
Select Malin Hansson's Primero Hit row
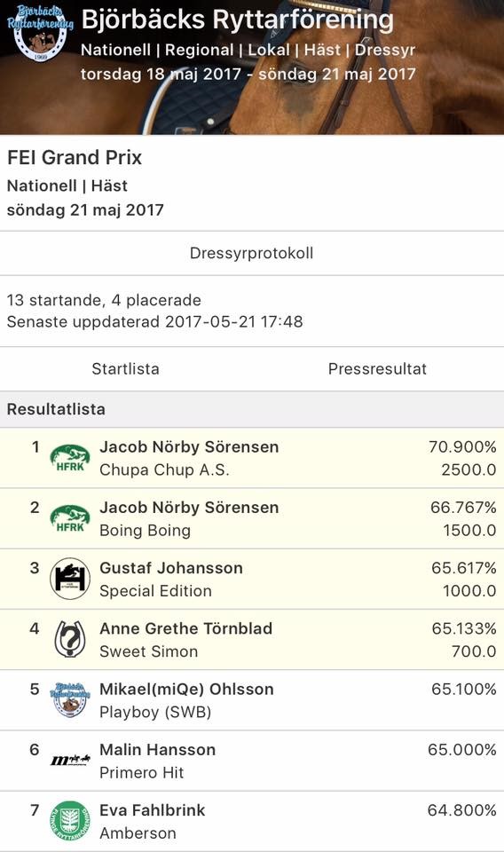click(x=252, y=761)
